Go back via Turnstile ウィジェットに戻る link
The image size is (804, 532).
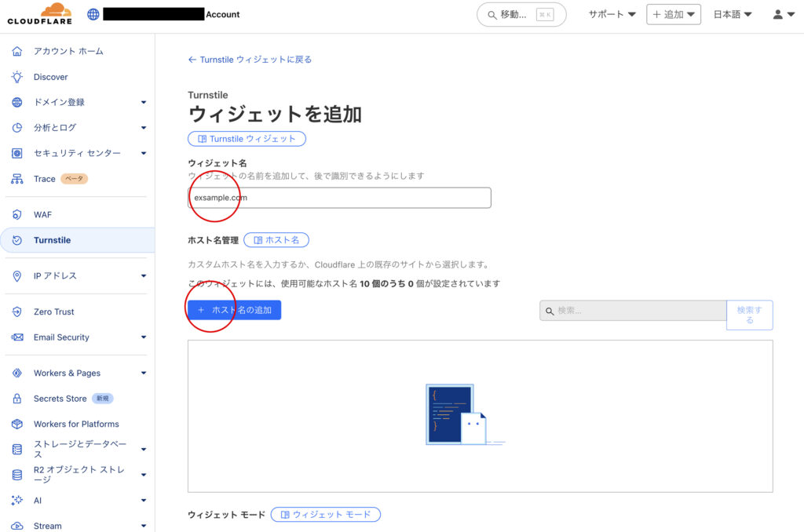tap(250, 60)
